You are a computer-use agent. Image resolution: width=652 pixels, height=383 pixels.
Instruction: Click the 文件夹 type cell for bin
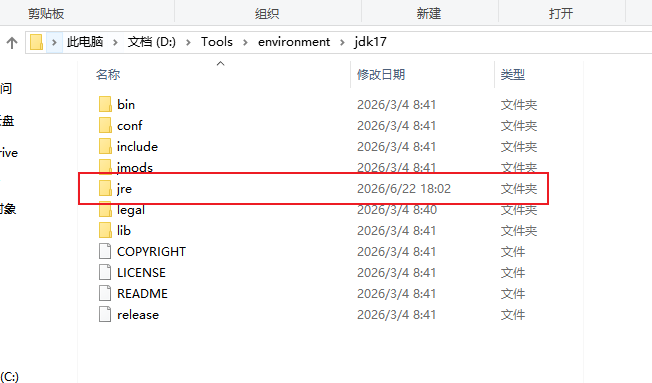point(519,105)
